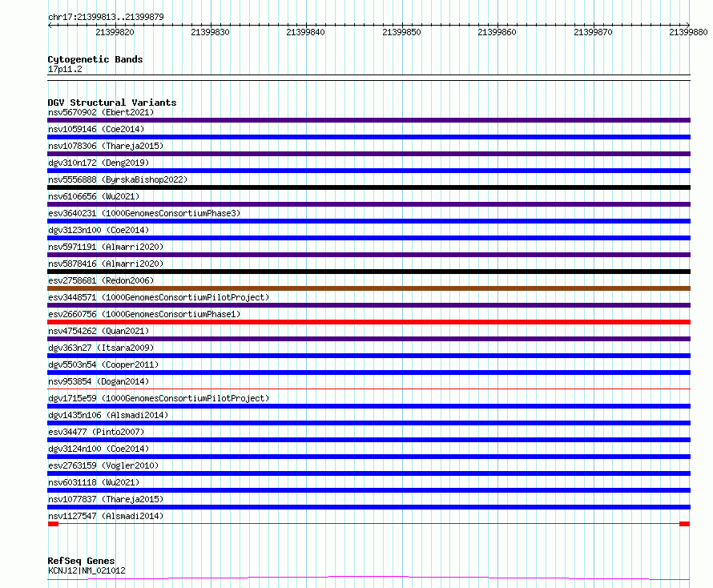Image resolution: width=713 pixels, height=588 pixels.
Task: Select the nsv6031118 (Wu2021) label
Action: pyautogui.click(x=94, y=482)
